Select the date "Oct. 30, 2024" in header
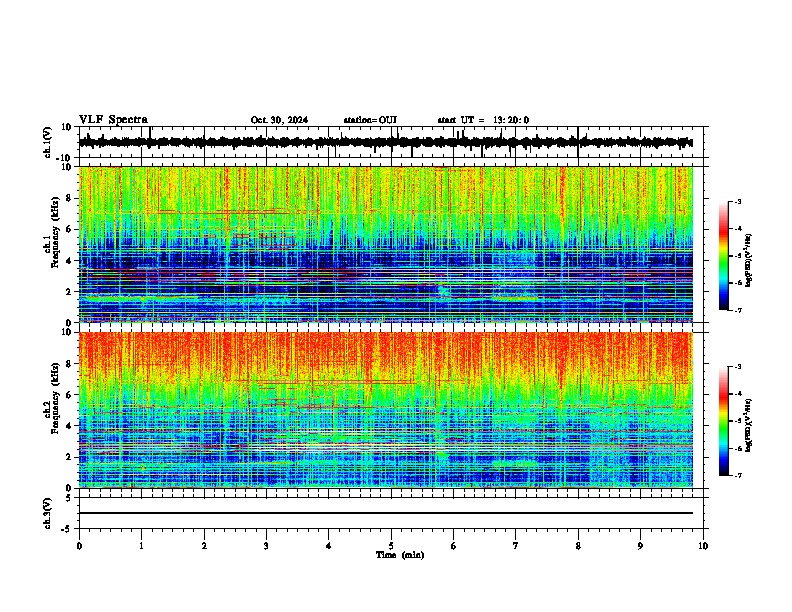792x612 pixels. coord(279,120)
